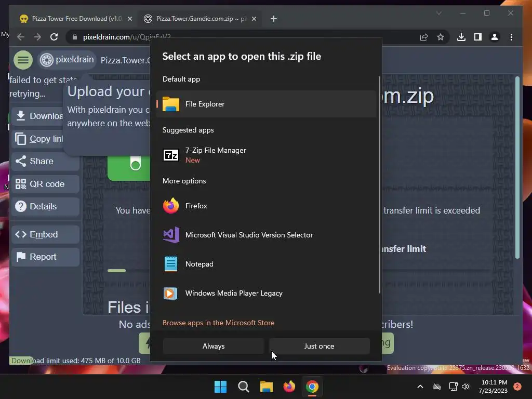
Task: Go forward in Chrome
Action: point(37,37)
